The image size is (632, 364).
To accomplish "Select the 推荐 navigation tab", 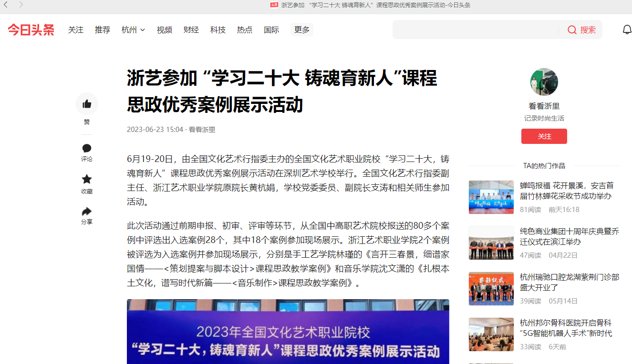I will (x=103, y=30).
